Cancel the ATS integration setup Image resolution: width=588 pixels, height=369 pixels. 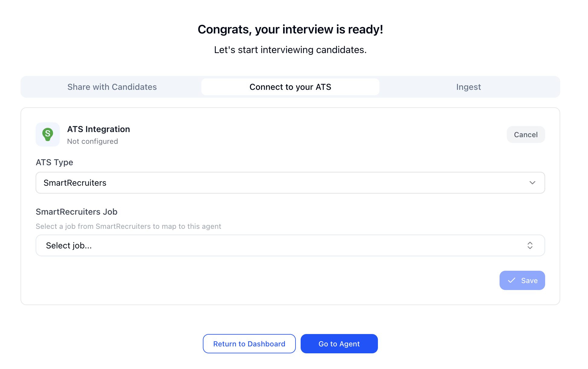pyautogui.click(x=526, y=134)
